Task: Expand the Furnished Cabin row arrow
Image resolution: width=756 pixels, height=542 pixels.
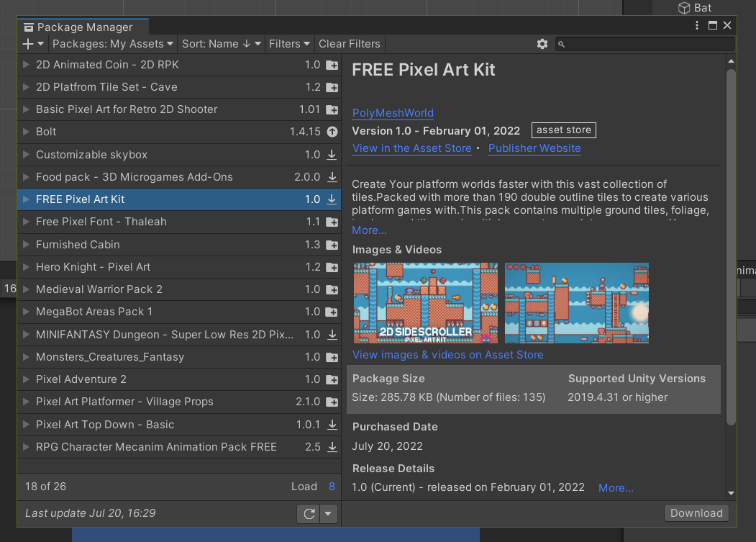Action: (26, 244)
